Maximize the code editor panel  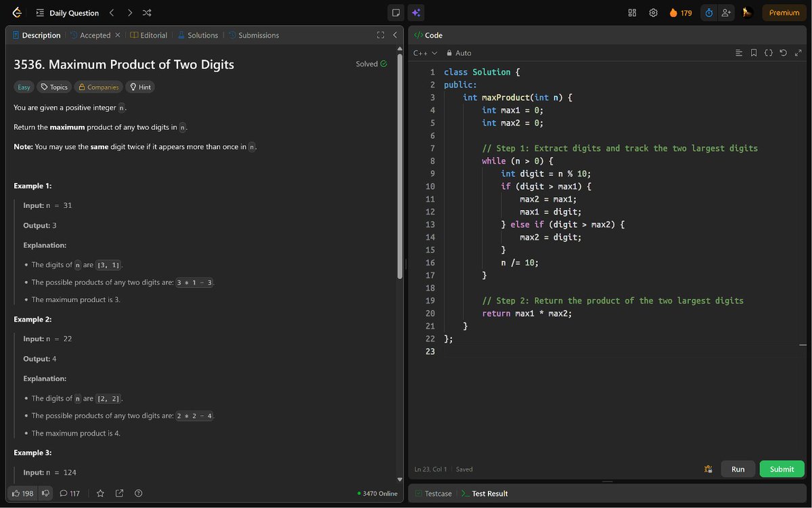(798, 53)
